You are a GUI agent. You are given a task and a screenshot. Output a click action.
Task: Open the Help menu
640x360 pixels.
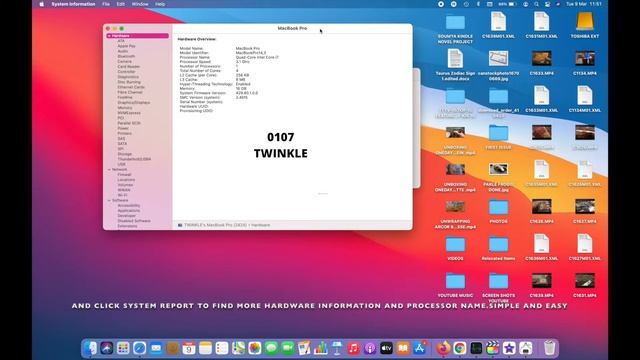coord(160,4)
